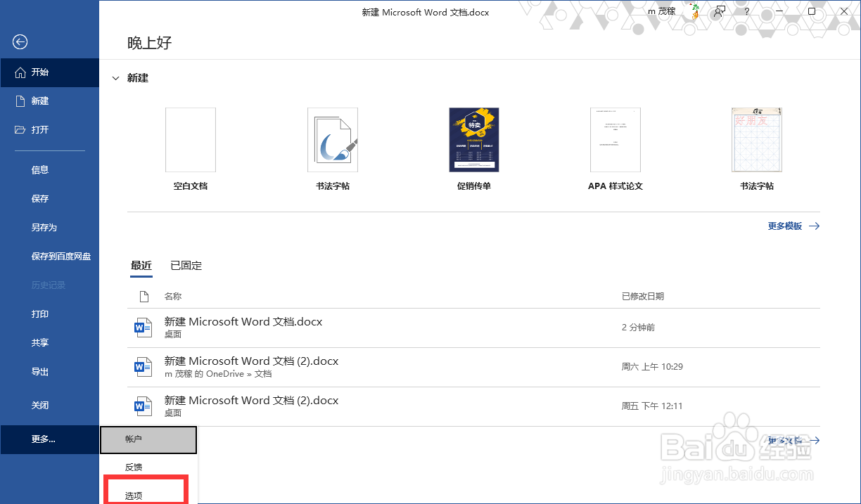This screenshot has width=861, height=504.
Task: Click the 名称 column header
Action: [173, 297]
